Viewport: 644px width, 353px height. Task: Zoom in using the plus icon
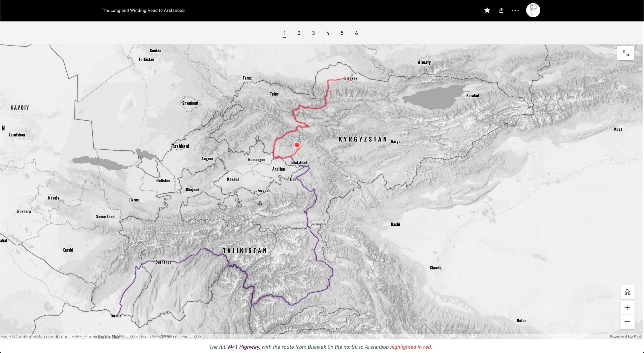(627, 307)
